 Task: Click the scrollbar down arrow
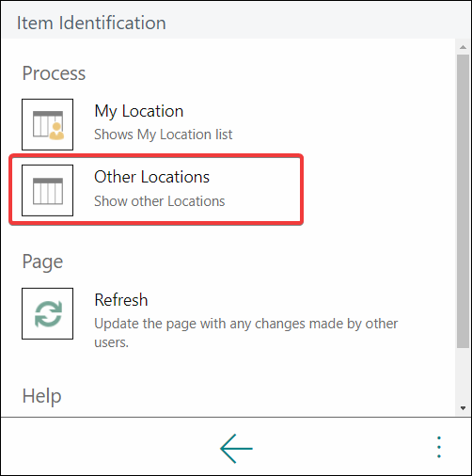tap(463, 408)
